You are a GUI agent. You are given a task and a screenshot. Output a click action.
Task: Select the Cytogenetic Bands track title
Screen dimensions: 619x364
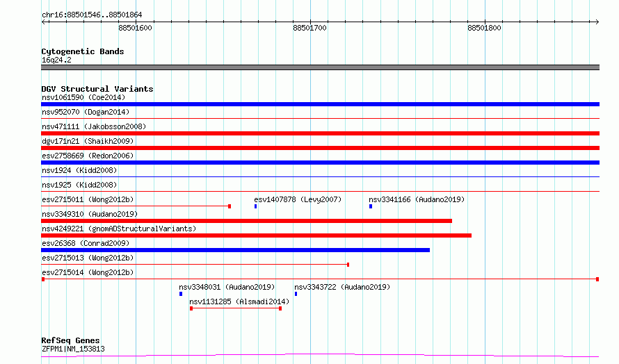point(83,51)
